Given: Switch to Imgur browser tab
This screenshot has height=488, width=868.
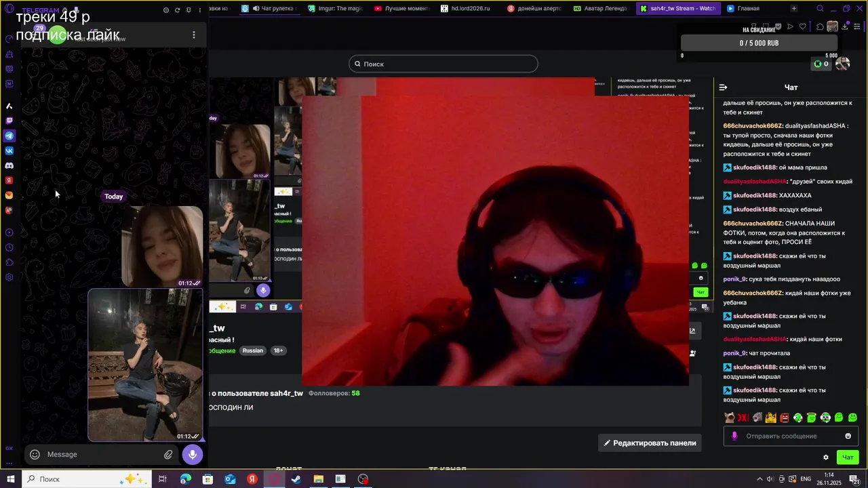Looking at the screenshot, I should 335,9.
